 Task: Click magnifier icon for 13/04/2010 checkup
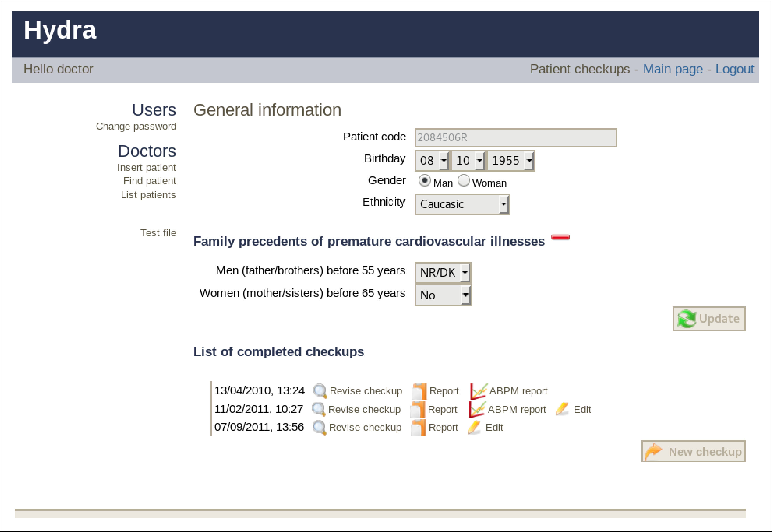320,391
